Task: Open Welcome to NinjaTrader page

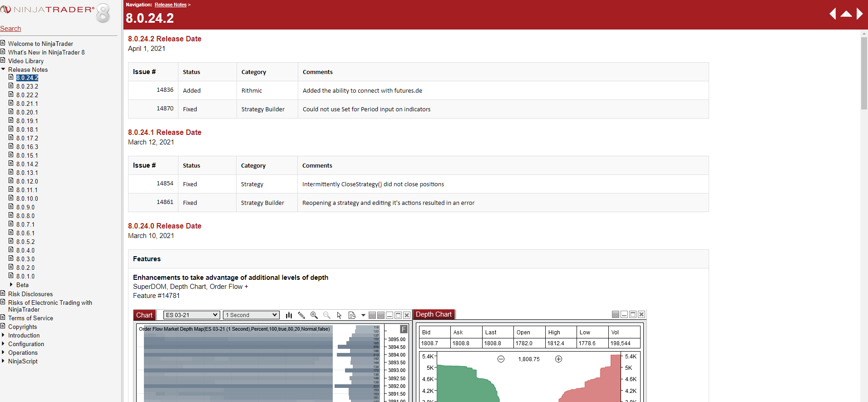Action: 40,44
